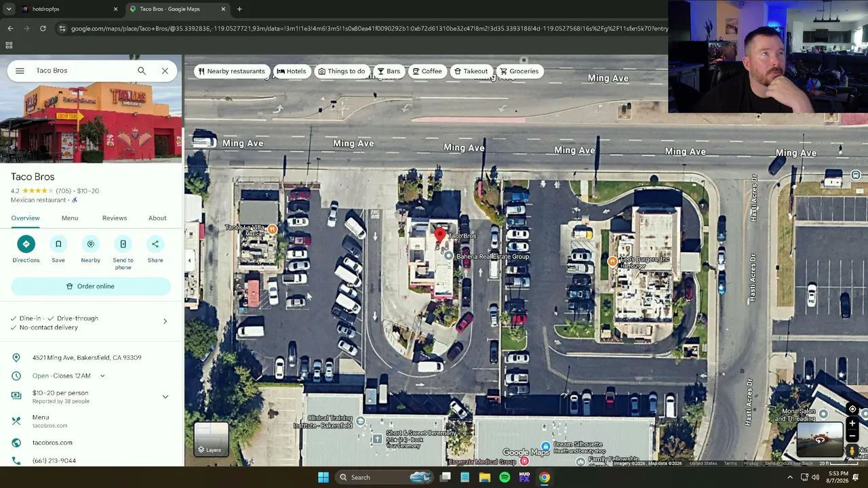868x488 pixels.
Task: Select the Leo's Burgers map marker
Action: [612, 261]
